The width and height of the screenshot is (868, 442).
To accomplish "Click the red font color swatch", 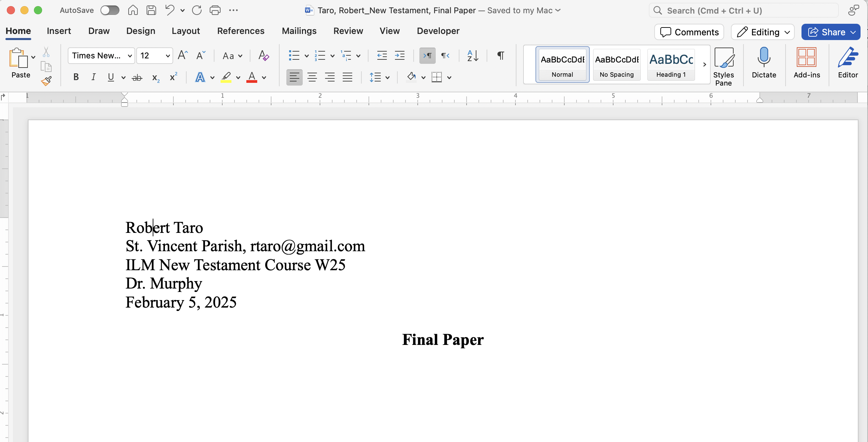I will click(x=251, y=77).
